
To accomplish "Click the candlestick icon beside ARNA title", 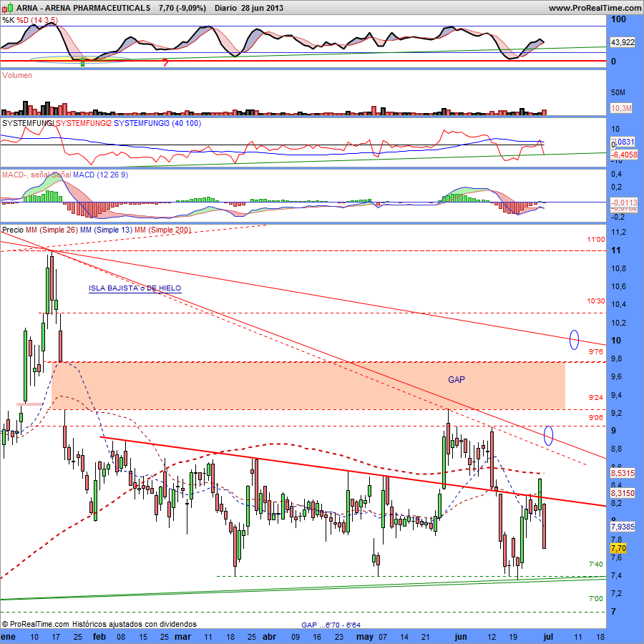I will click(x=8, y=8).
